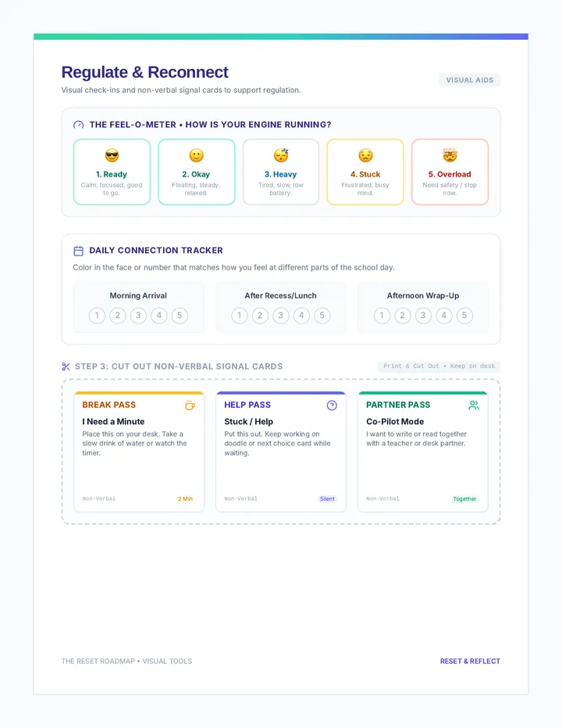Screen dimensions: 562x728
Task: Click the Together tag on Partner Pass
Action: tap(464, 499)
